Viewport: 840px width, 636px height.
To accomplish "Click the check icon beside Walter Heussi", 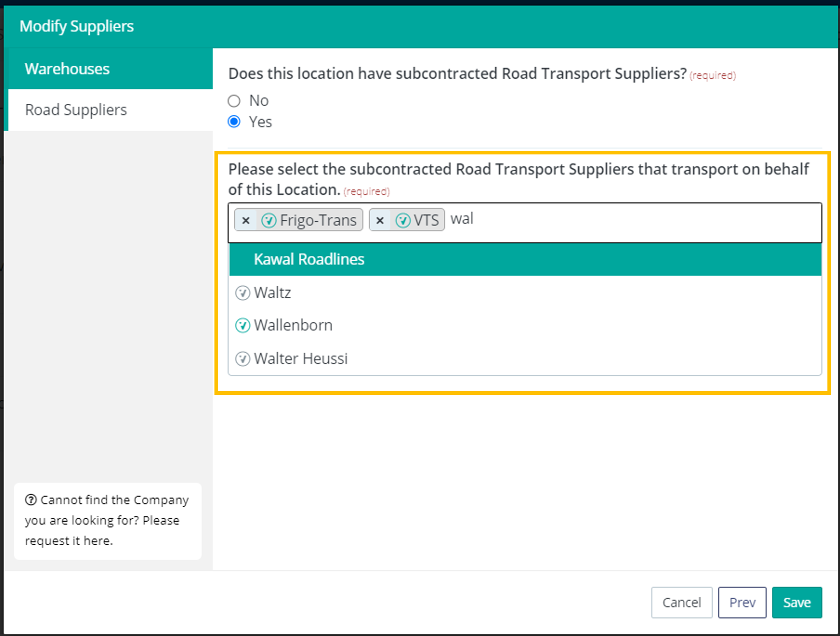I will [x=243, y=359].
